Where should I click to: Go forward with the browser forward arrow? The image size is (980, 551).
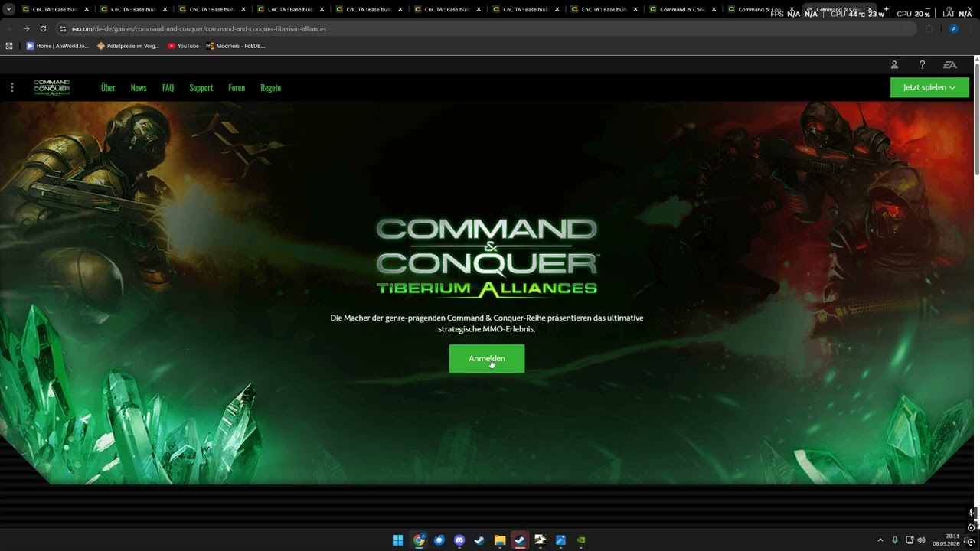[x=26, y=28]
